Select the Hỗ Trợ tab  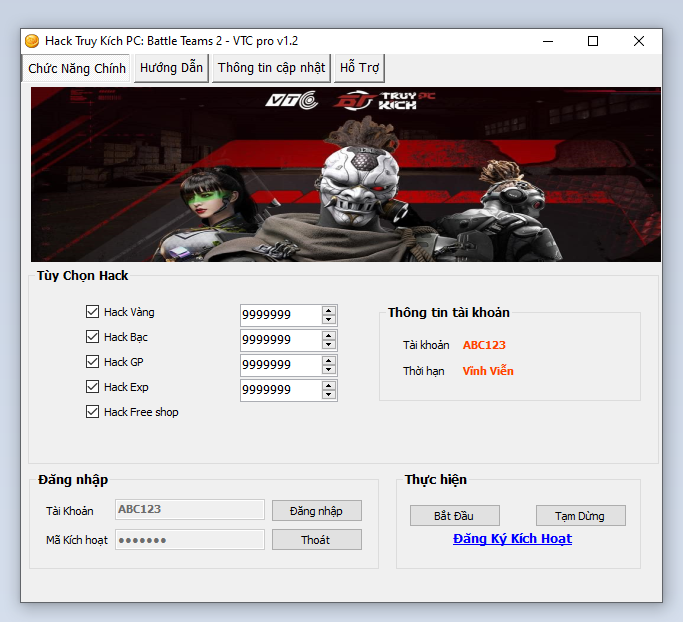point(359,68)
